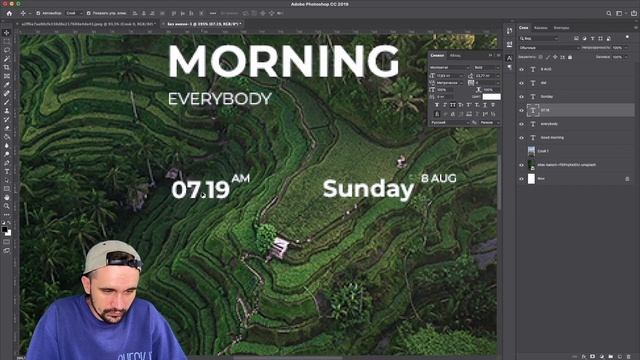This screenshot has height=360, width=640.
Task: Select the Clone Stamp tool
Action: click(7, 111)
